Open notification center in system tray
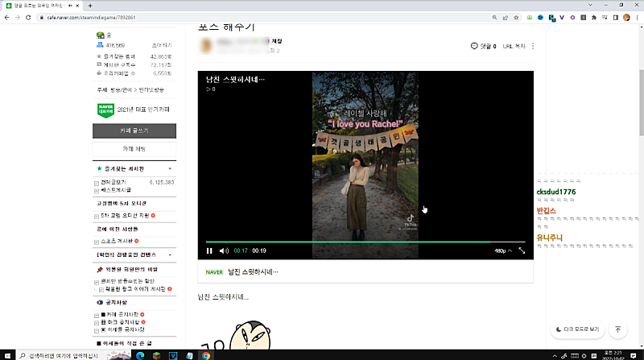644x360 pixels. (634, 355)
